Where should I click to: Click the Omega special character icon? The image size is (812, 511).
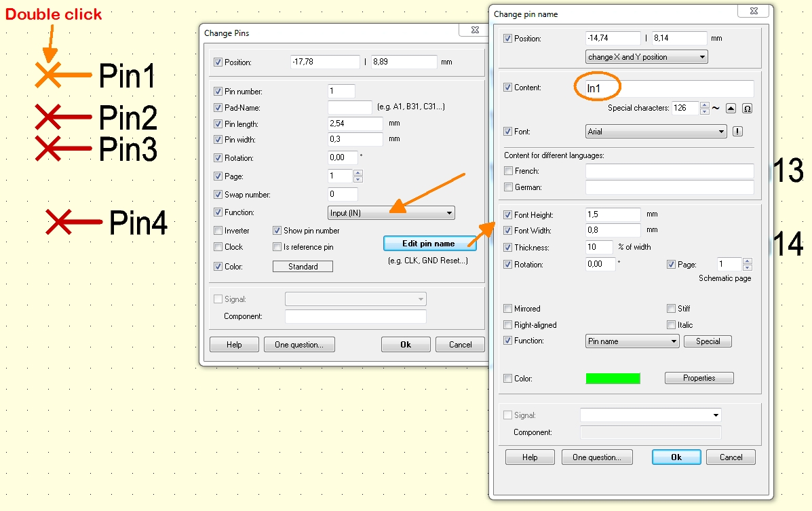pos(748,109)
